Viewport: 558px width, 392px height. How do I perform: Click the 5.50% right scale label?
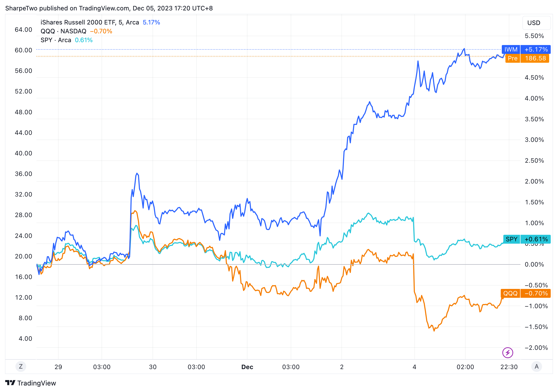tap(534, 36)
